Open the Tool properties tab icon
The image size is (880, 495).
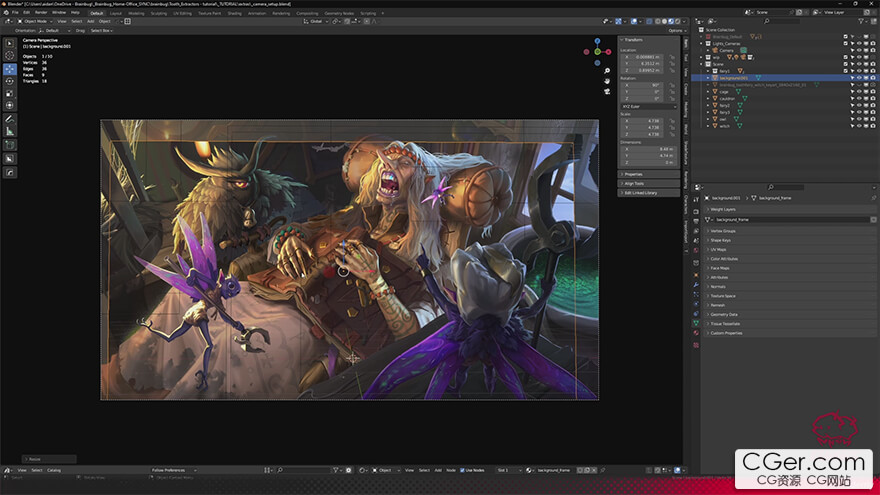696,199
